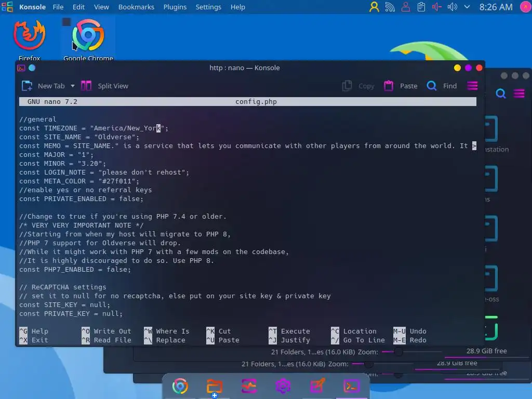This screenshot has width=532, height=399.
Task: Click the search icon in background file manager
Action: click(x=501, y=93)
